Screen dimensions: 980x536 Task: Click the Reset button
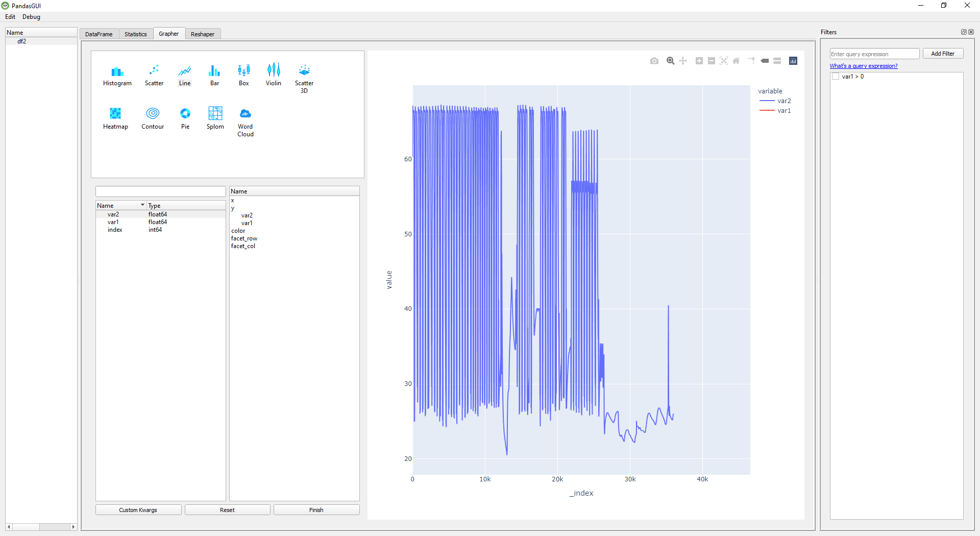[228, 510]
